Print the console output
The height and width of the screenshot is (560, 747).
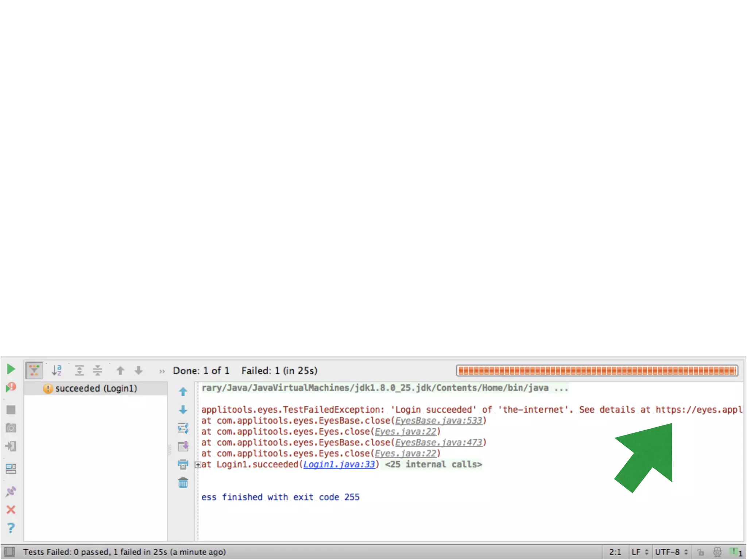pos(183,464)
